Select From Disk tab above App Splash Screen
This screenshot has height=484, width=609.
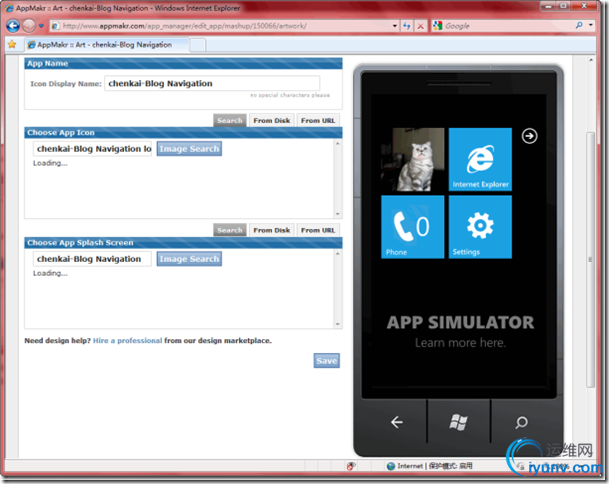point(271,230)
